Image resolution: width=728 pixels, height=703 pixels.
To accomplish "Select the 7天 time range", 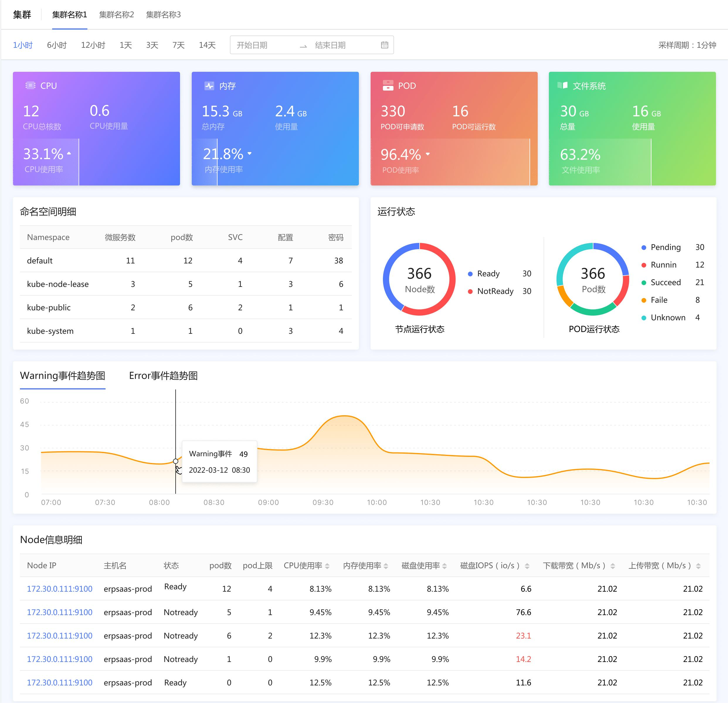I will tap(178, 45).
